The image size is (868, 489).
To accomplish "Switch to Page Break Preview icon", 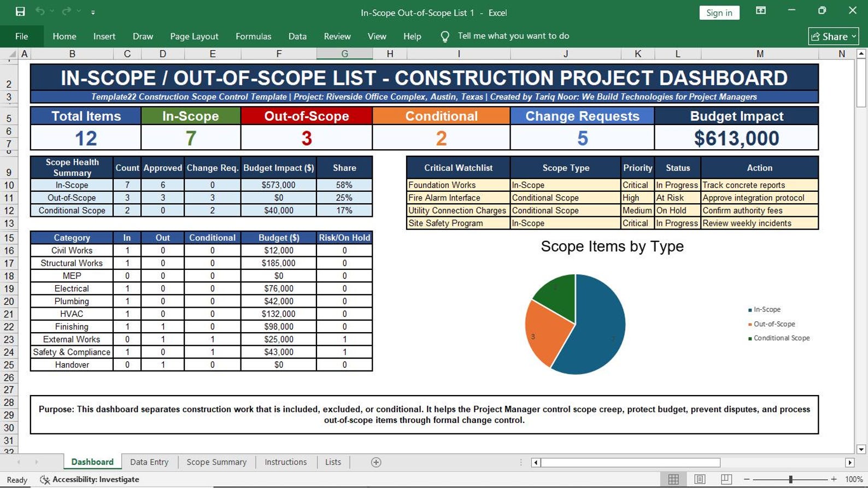I will 726,479.
